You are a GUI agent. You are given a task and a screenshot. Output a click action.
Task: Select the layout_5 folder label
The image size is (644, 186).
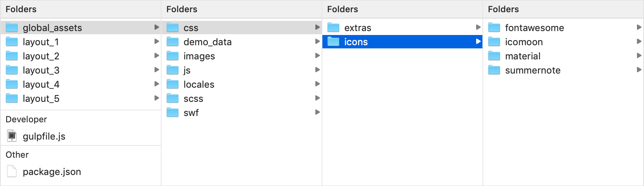41,99
